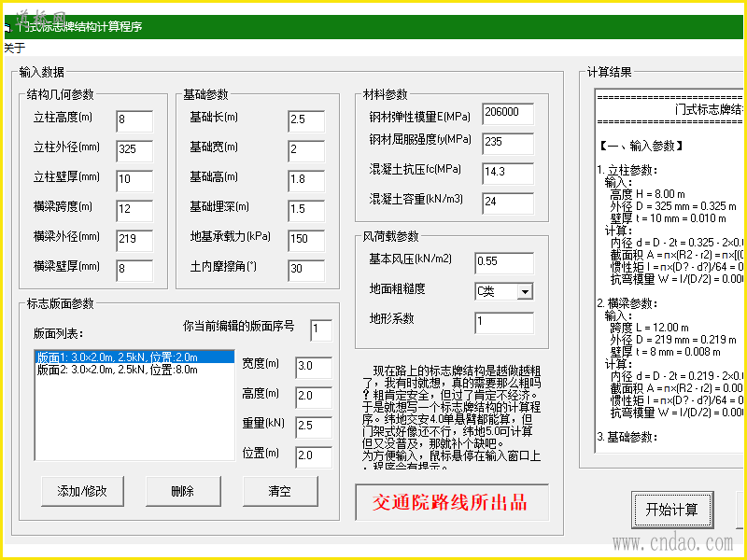Click the 【一、输入参数】 heading in results
Screen dimensions: 747x560
[641, 146]
